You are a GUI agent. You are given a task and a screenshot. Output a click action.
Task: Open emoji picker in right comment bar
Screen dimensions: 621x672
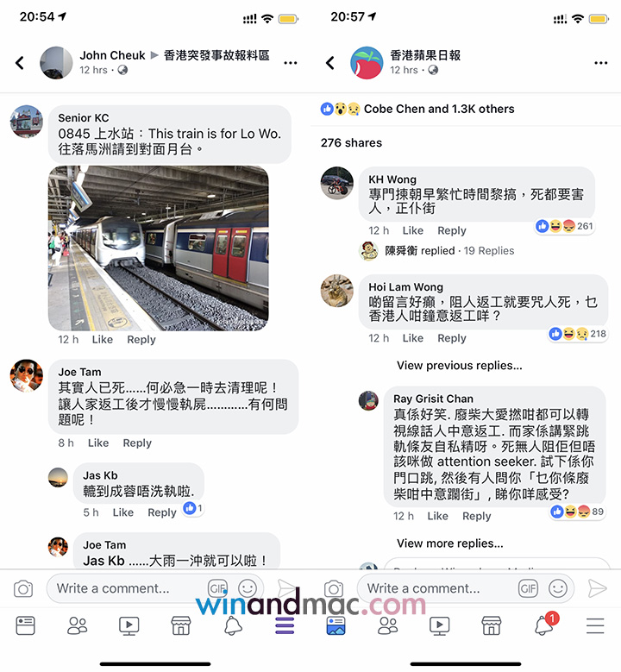(x=557, y=588)
